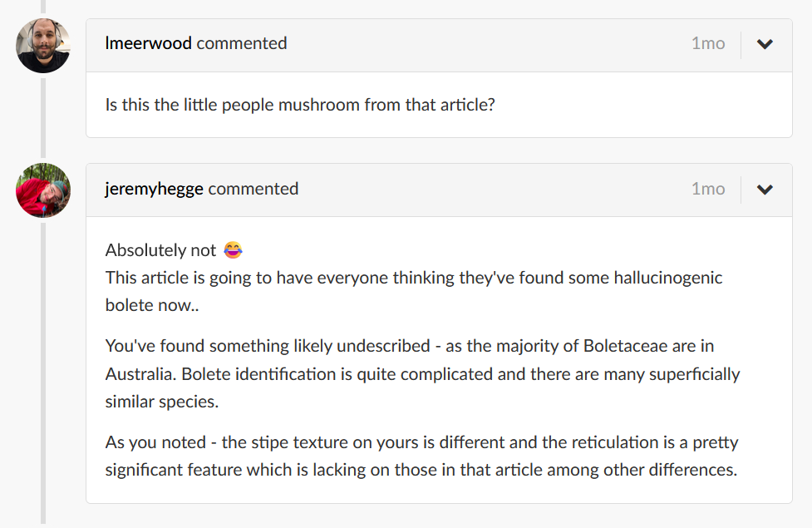Screen dimensions: 812x528
Task: Click the laughing emoji after 'Absolutely not'
Action: [x=232, y=250]
